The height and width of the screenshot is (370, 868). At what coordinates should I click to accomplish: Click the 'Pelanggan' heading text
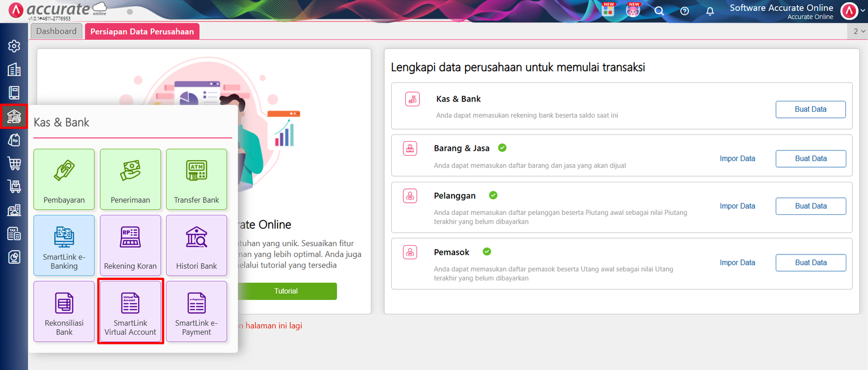click(x=455, y=196)
